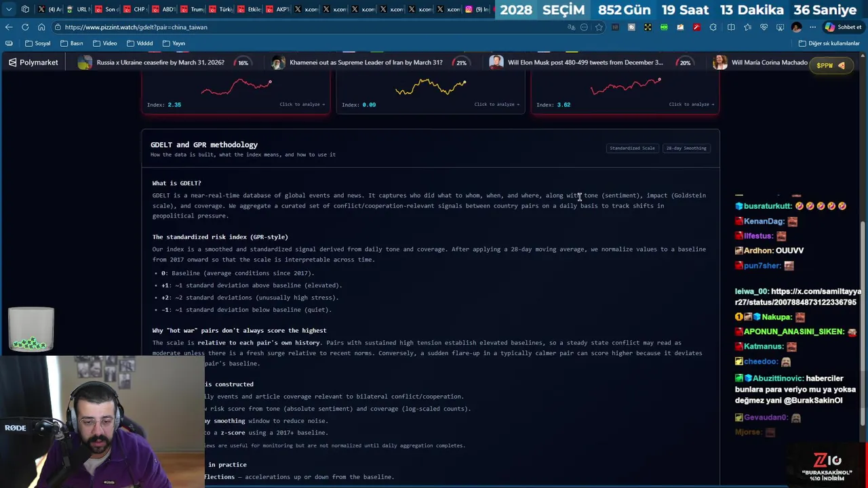
Task: Switch to the URL tab
Action: (x=78, y=9)
